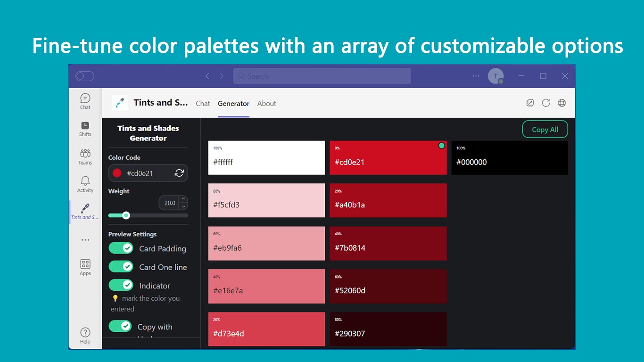Screen dimensions: 644x362
Task: Open the Shifts app icon
Action: click(85, 128)
